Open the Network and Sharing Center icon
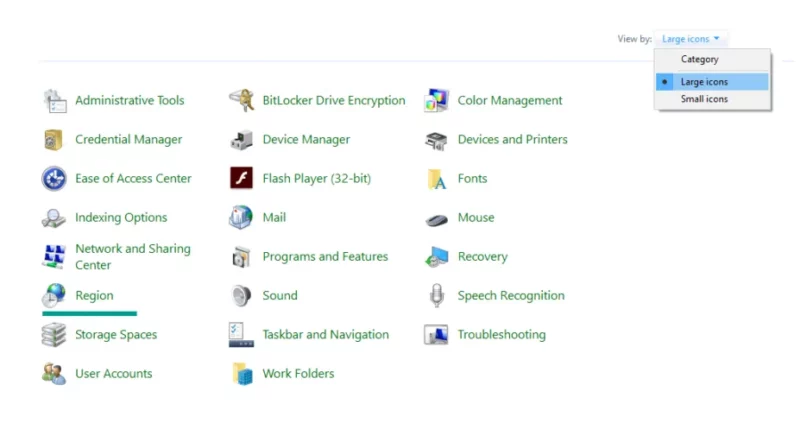The image size is (800, 448). (x=54, y=257)
